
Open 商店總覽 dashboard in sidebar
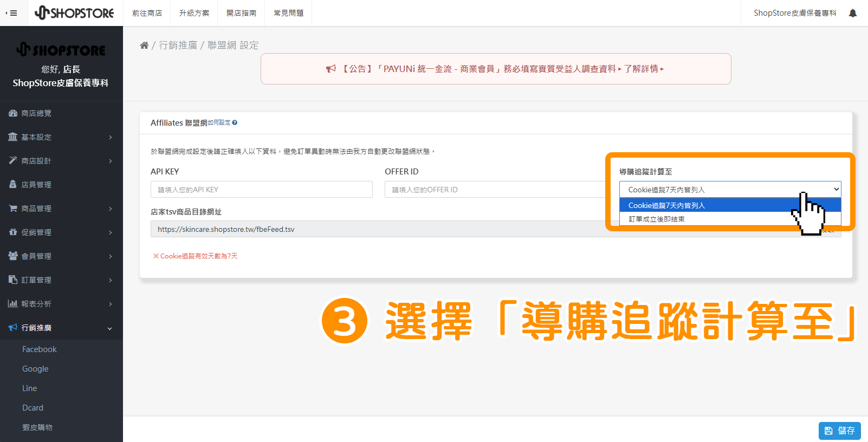click(x=36, y=113)
